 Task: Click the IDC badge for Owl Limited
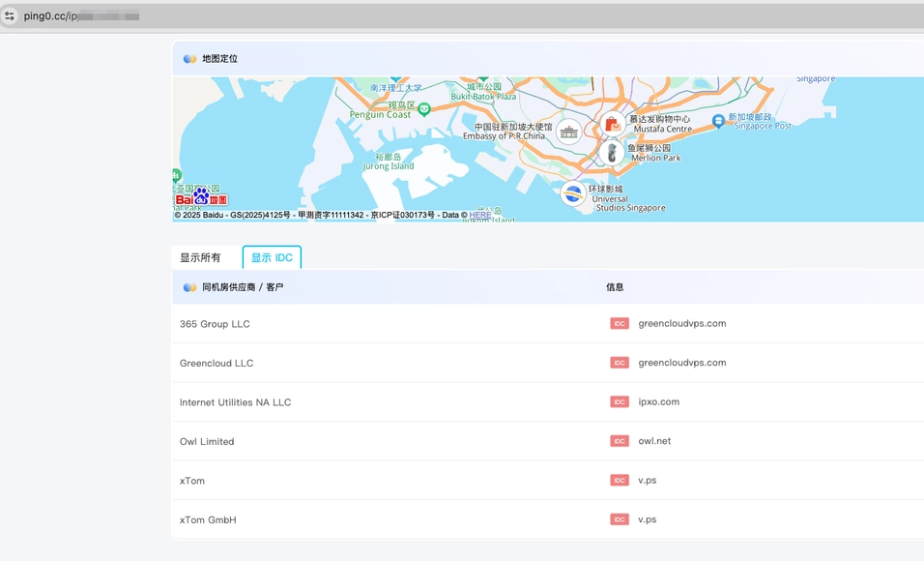click(x=620, y=441)
